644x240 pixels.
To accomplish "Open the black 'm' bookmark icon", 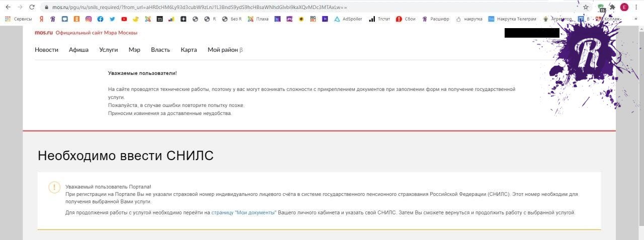I will 159,19.
